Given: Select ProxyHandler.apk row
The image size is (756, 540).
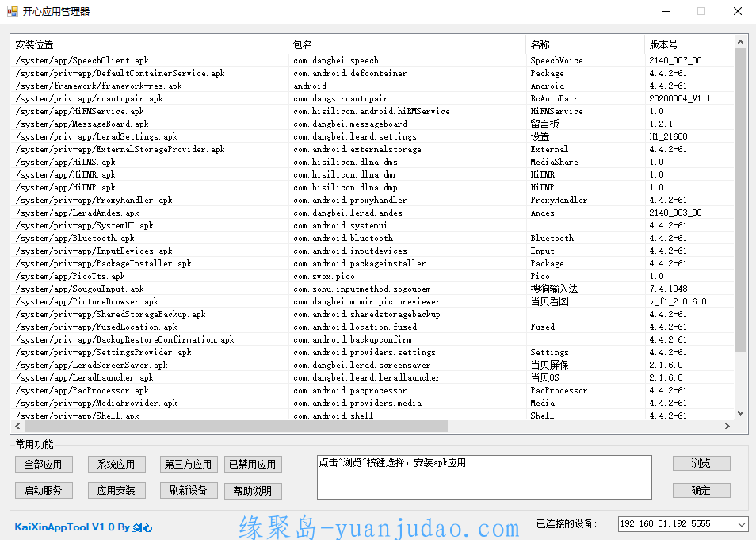Looking at the screenshot, I should pos(372,200).
